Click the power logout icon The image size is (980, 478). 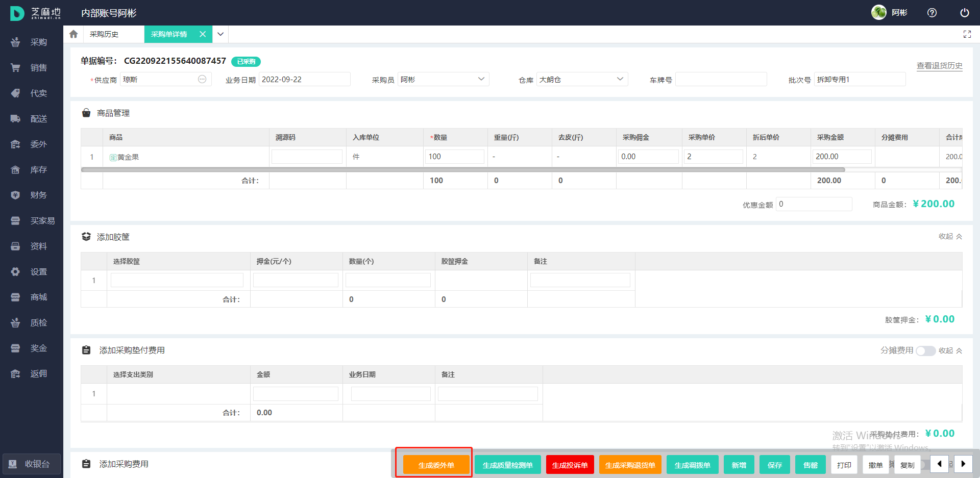(x=965, y=13)
